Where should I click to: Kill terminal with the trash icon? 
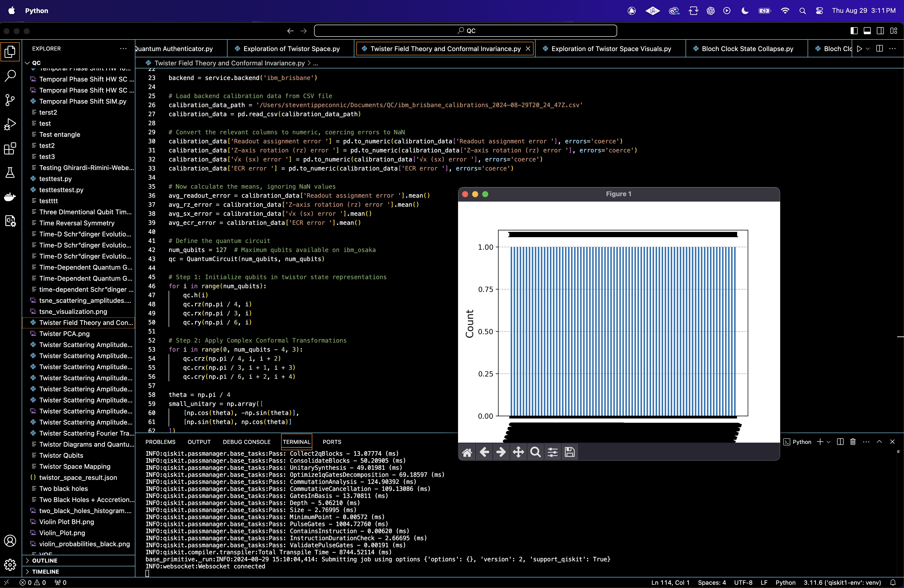tap(853, 442)
